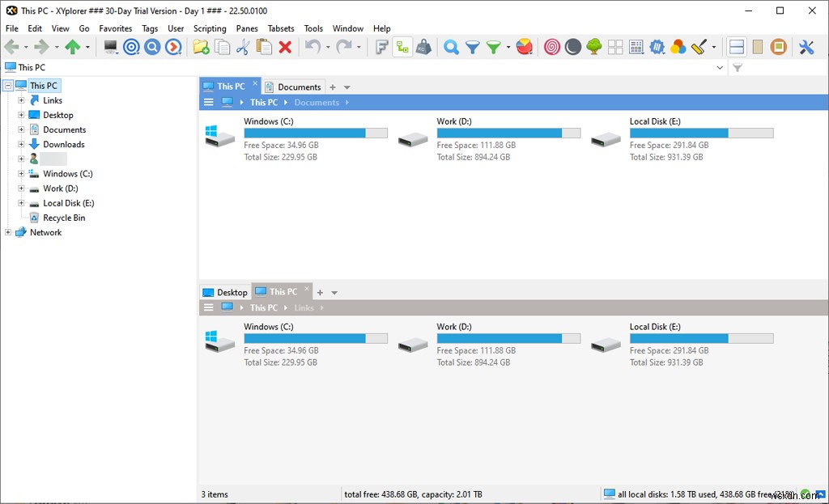The height and width of the screenshot is (504, 829).
Task: Click the plus button to open a new tab
Action: tap(333, 87)
